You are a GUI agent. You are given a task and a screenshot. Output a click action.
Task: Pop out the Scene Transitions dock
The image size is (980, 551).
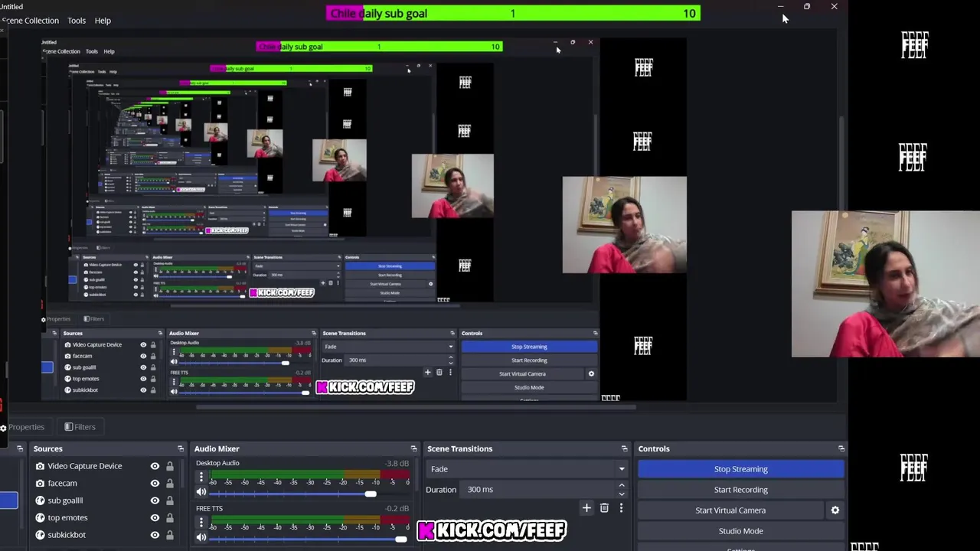(x=624, y=448)
